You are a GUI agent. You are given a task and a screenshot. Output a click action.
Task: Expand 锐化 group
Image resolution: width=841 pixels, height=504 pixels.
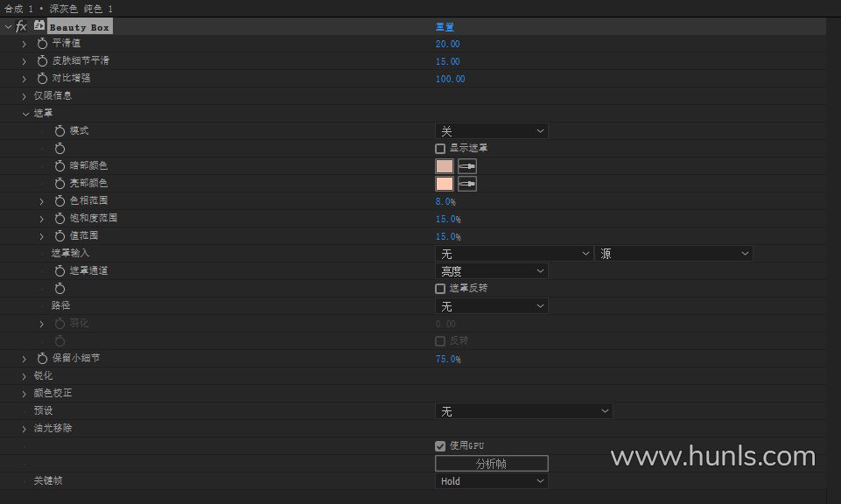[25, 376]
